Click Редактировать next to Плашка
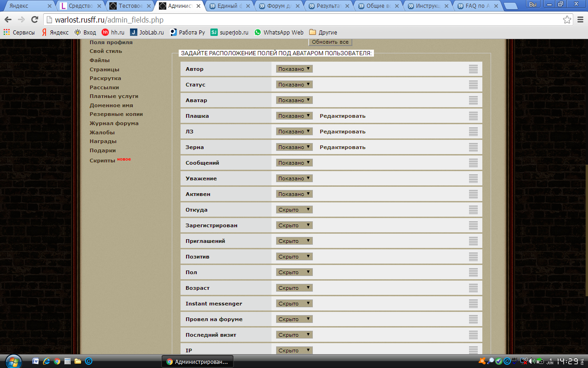Viewport: 588px width, 368px height. click(343, 116)
